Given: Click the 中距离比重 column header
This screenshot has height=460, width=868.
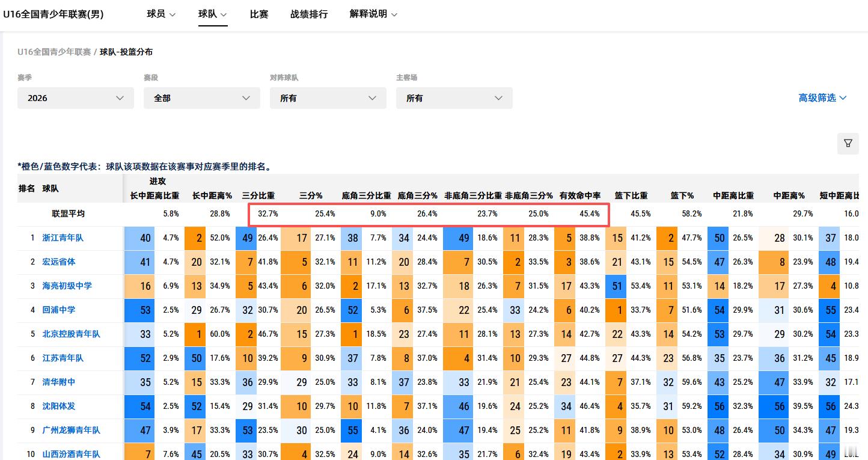Looking at the screenshot, I should point(733,196).
